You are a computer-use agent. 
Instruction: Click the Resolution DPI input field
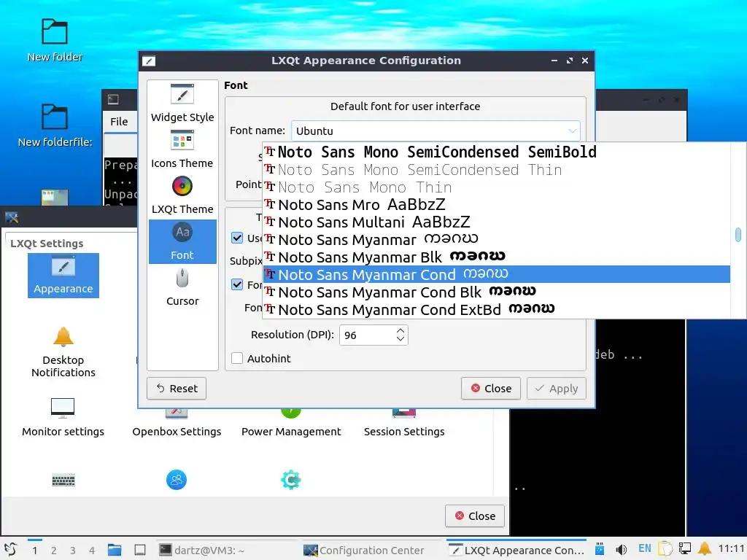(x=369, y=335)
